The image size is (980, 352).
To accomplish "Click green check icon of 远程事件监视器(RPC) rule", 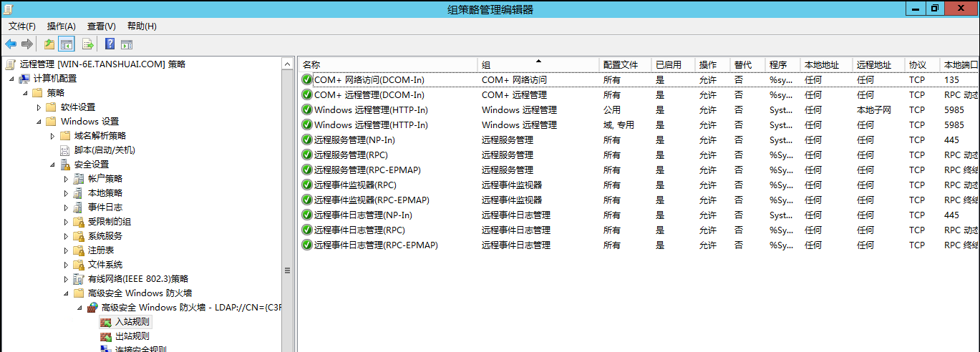I will click(307, 185).
